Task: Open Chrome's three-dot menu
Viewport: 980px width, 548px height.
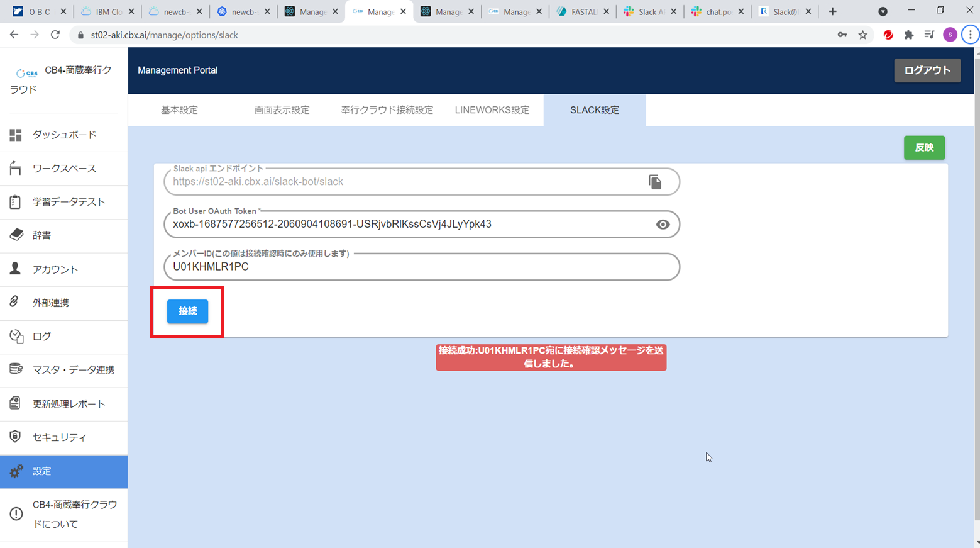Action: click(x=970, y=35)
